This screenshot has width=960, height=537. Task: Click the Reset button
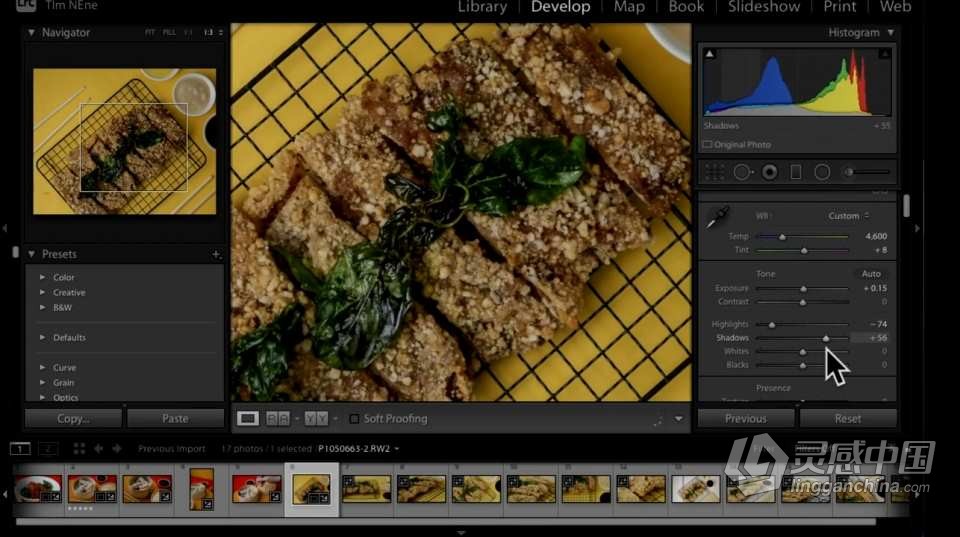[848, 419]
